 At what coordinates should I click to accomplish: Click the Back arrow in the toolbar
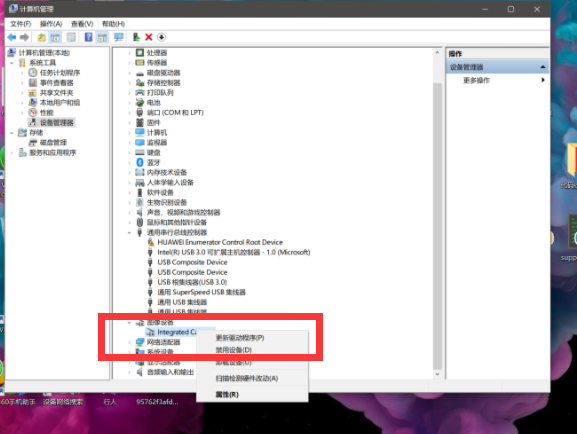(x=12, y=37)
